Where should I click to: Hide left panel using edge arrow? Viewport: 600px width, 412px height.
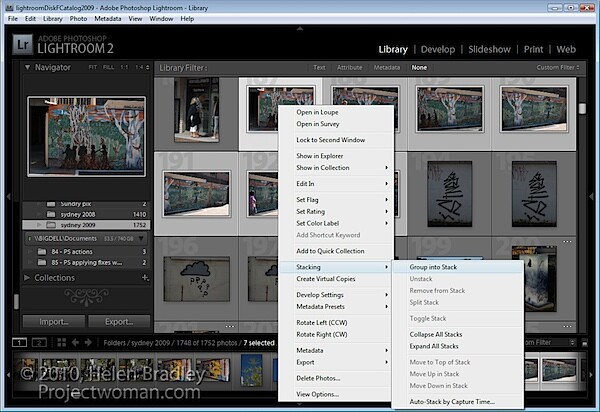(x=8, y=196)
